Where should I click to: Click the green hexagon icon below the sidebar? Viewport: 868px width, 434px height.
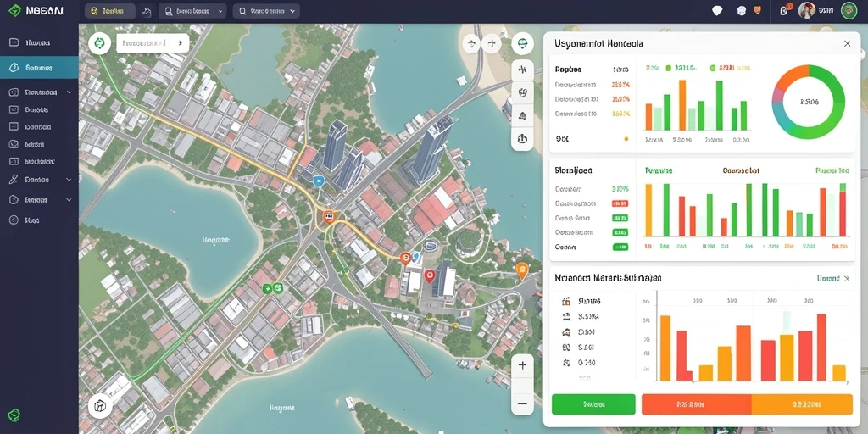click(x=14, y=415)
